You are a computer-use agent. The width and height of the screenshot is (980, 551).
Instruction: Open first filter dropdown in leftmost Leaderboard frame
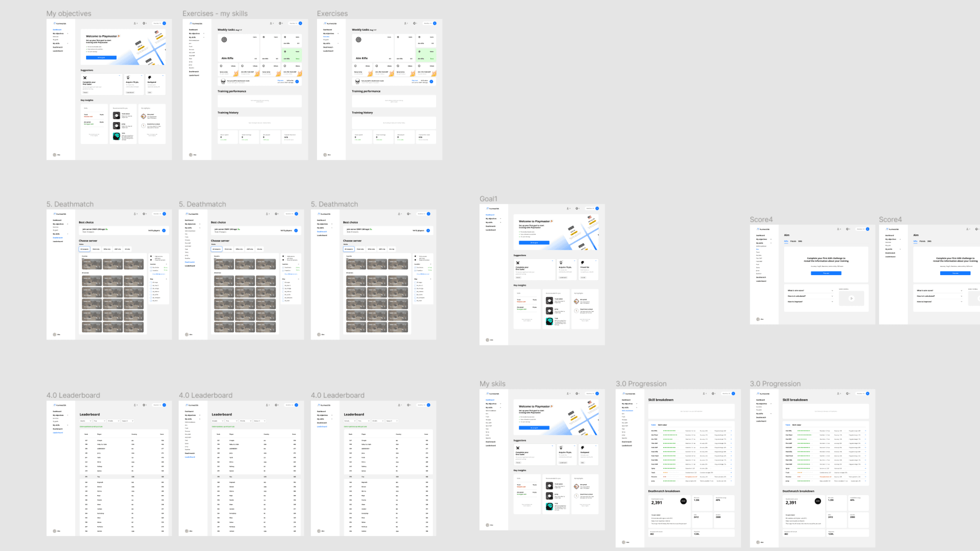click(85, 421)
